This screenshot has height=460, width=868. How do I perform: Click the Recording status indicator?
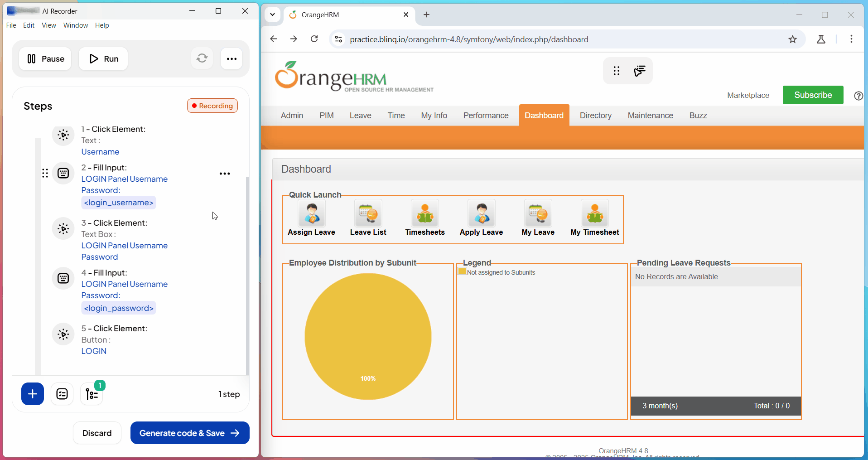[212, 106]
